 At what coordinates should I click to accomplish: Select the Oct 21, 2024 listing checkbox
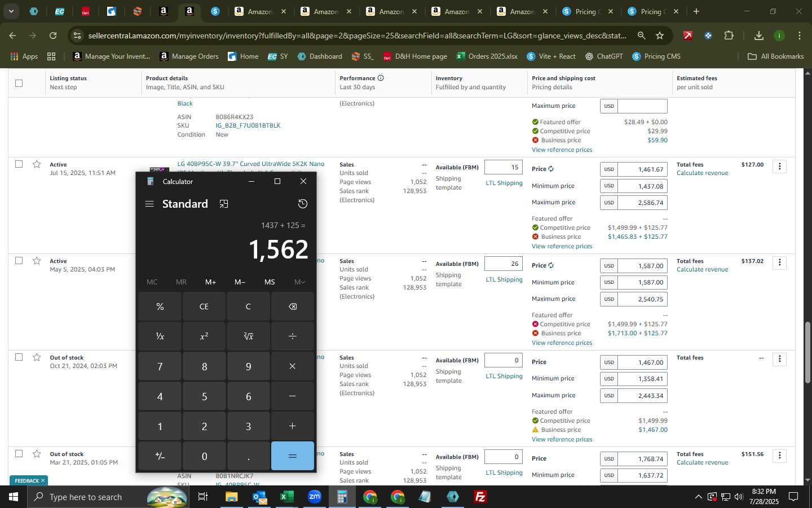click(19, 357)
